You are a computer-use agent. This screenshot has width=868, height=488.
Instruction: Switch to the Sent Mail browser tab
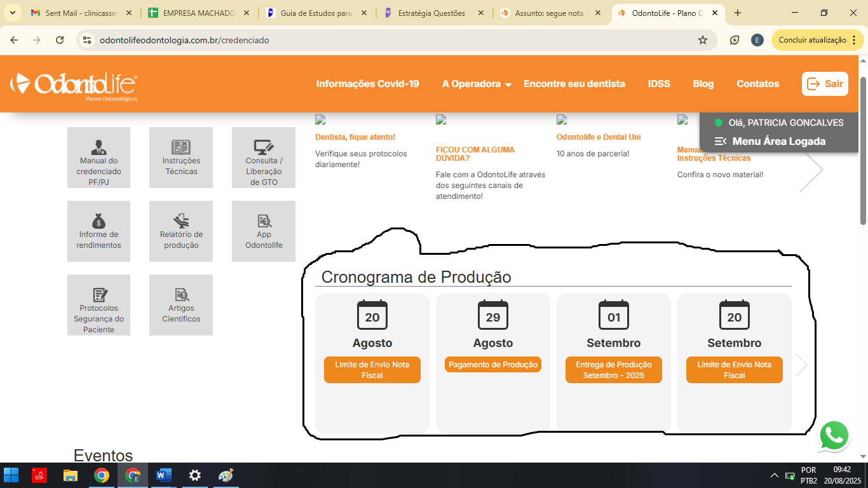[81, 13]
